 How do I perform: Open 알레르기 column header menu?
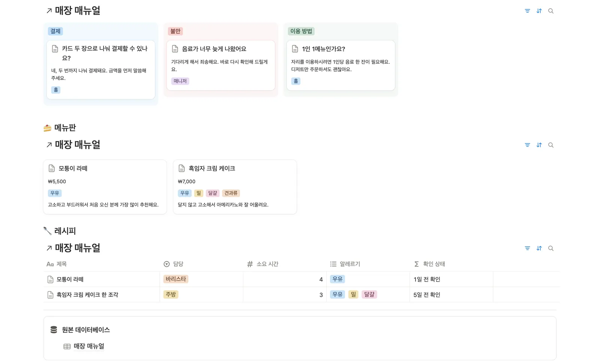click(368, 264)
